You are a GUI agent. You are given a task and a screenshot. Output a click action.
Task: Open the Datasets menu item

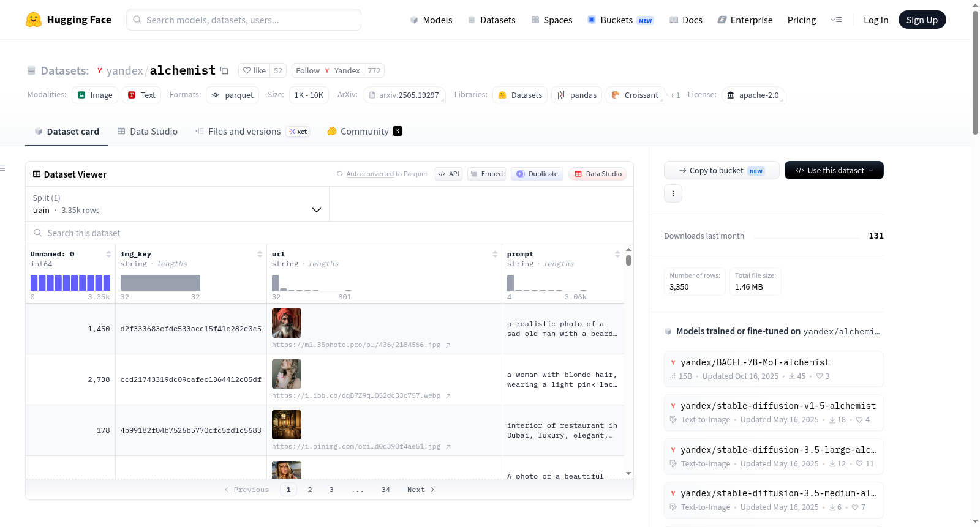(492, 20)
